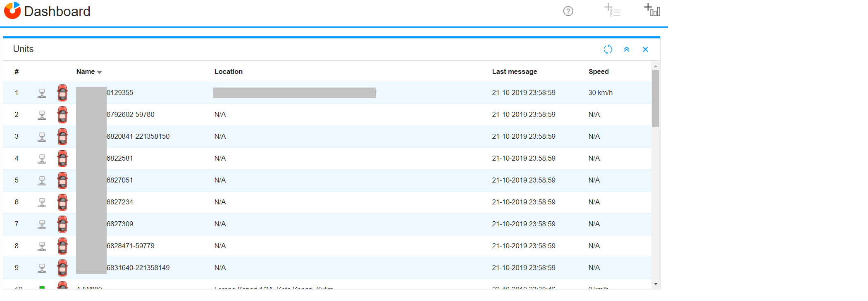Click the Dashboard logo icon
Viewport: 868px width, 301px height.
pyautogui.click(x=12, y=11)
